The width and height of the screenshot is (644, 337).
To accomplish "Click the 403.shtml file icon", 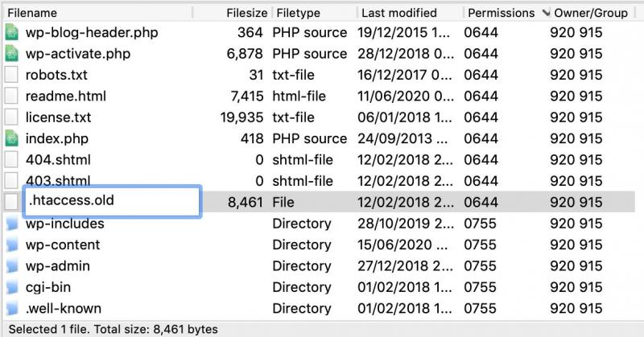I will [11, 180].
